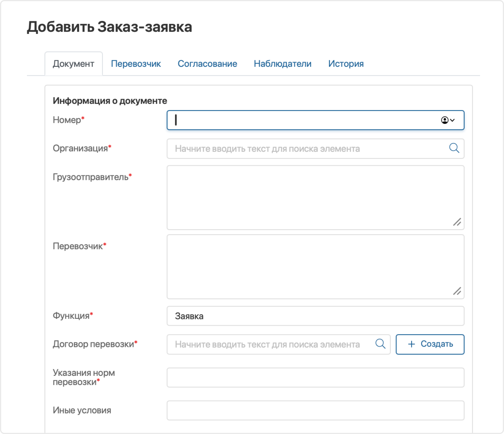Click the Указания норм перевозки input
Image resolution: width=504 pixels, height=434 pixels.
click(x=315, y=378)
